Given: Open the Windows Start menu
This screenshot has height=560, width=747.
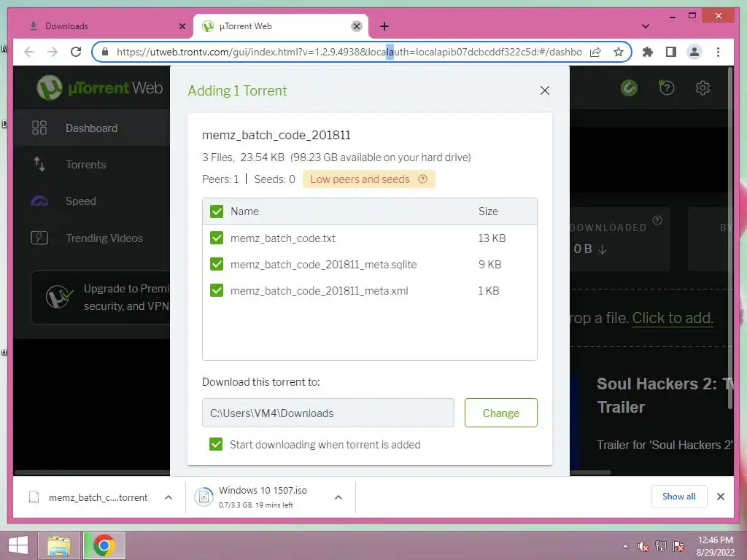Looking at the screenshot, I should [18, 545].
